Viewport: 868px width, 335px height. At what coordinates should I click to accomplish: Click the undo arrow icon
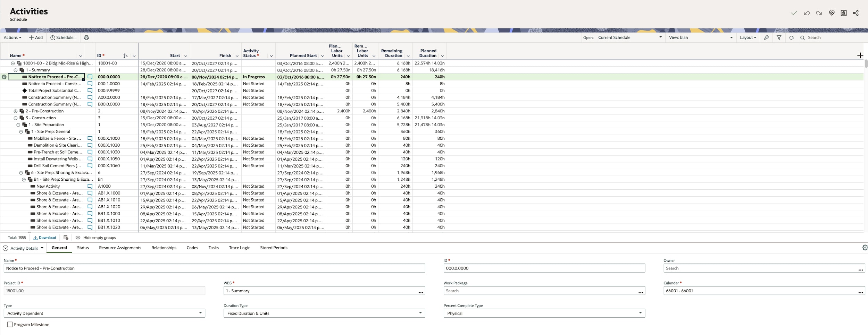click(x=807, y=13)
